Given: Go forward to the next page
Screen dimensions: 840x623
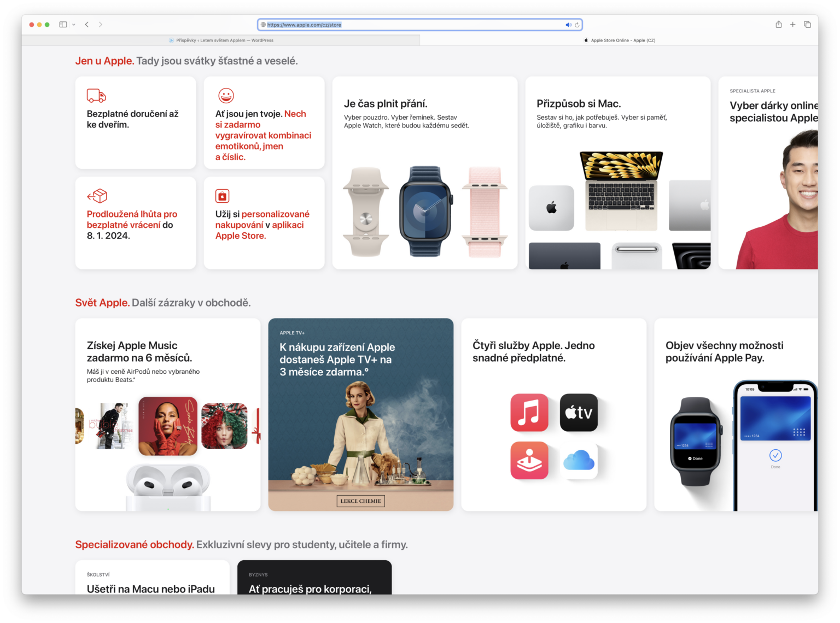Looking at the screenshot, I should pyautogui.click(x=101, y=25).
